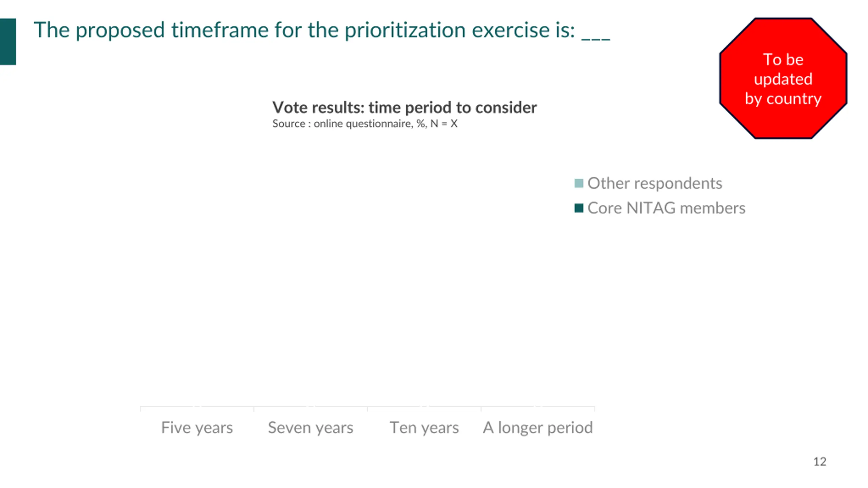Click the slide title about proposed timeframe

(x=321, y=30)
